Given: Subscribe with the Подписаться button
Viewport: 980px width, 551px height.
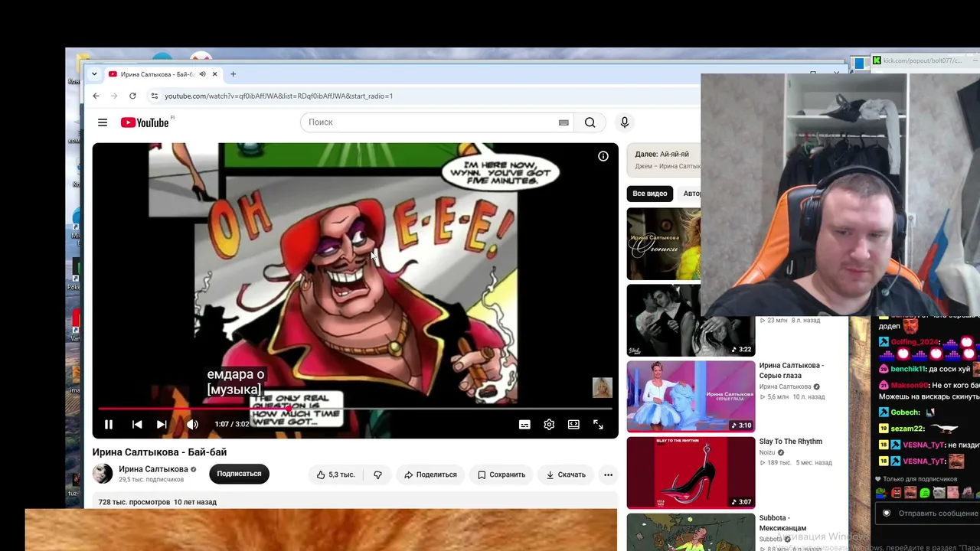Looking at the screenshot, I should click(239, 474).
